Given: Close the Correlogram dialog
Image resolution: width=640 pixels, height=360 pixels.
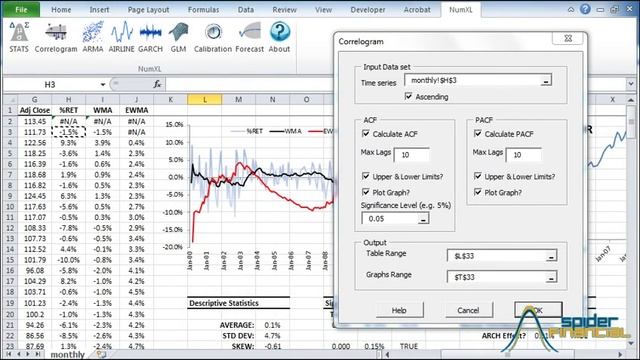Looking at the screenshot, I should click(x=568, y=38).
